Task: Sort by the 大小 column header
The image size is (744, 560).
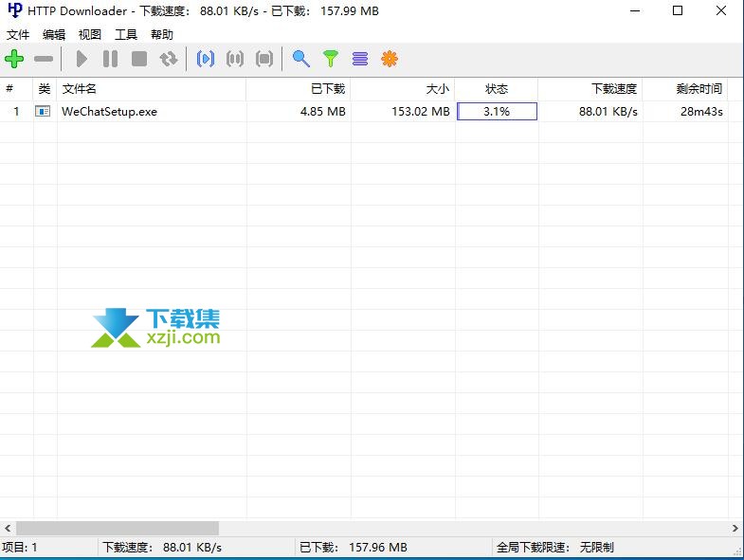Action: (x=403, y=89)
